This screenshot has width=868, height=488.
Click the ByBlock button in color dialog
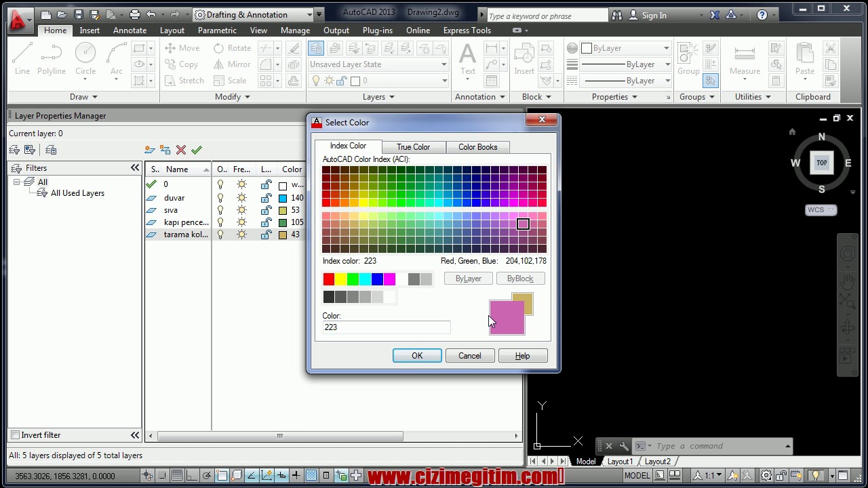coord(520,279)
